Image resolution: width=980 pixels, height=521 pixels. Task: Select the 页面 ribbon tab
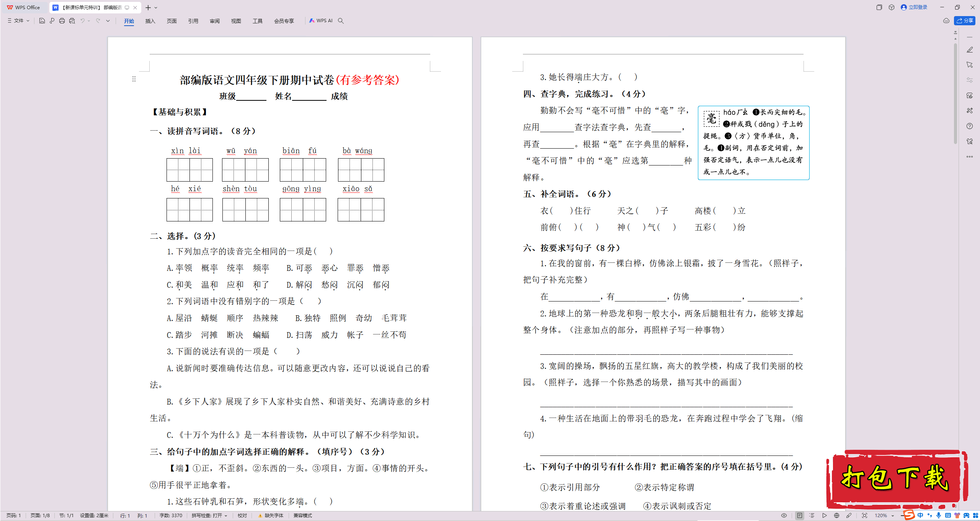tap(172, 21)
